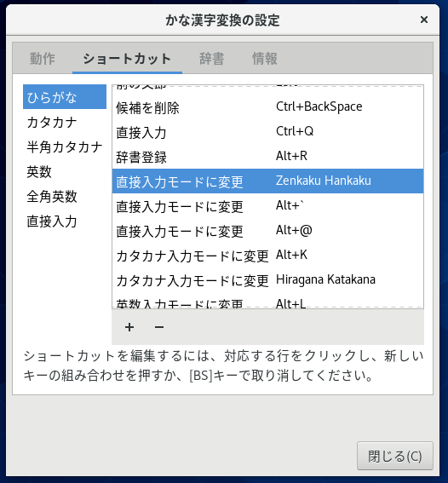Select カタカナ入力モードに変更 row with Hiragana Katakana

[x=268, y=279]
